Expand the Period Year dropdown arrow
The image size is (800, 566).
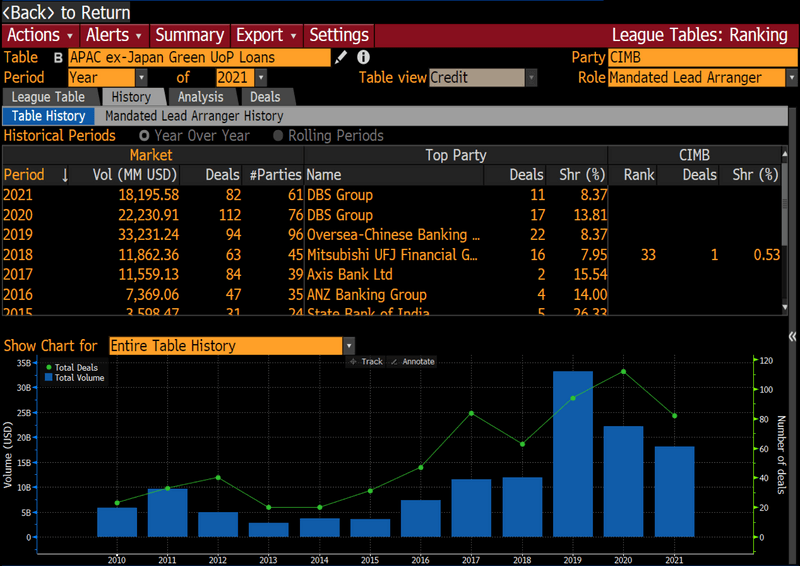click(x=141, y=78)
